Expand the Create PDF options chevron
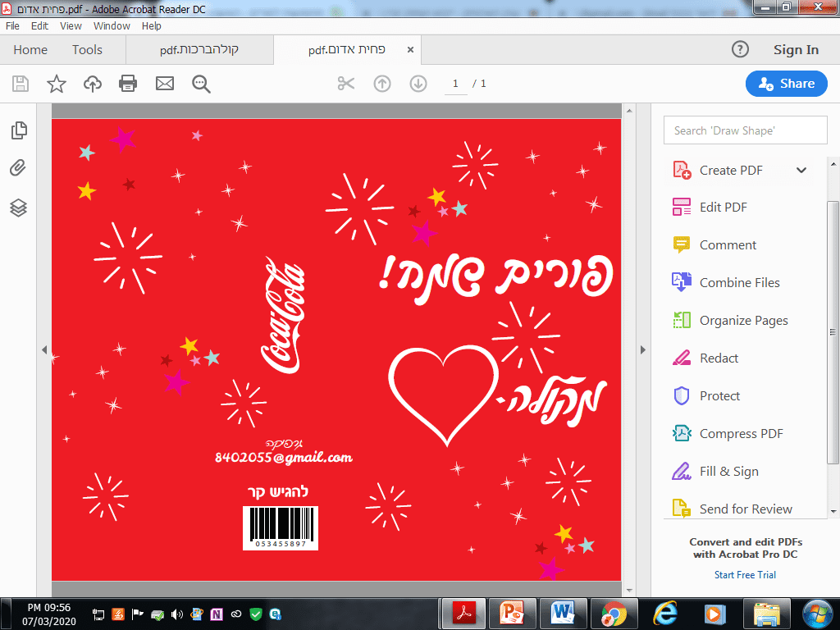 (800, 170)
